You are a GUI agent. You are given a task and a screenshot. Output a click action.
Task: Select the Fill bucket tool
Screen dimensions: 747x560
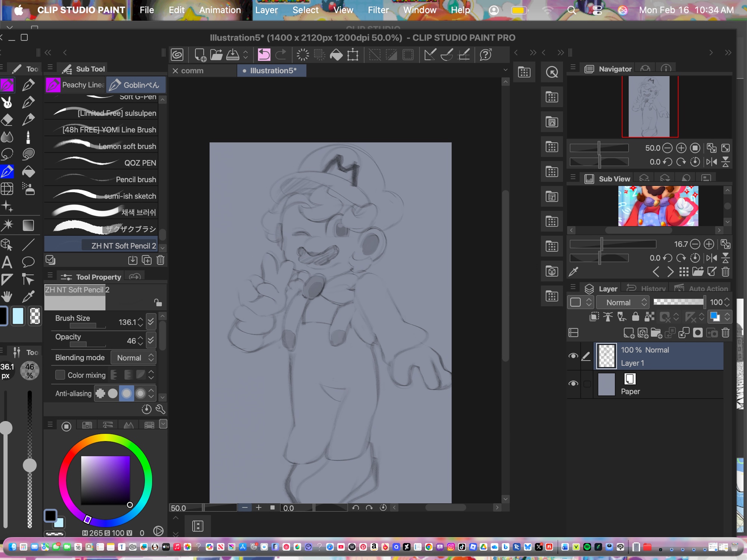coord(28,172)
